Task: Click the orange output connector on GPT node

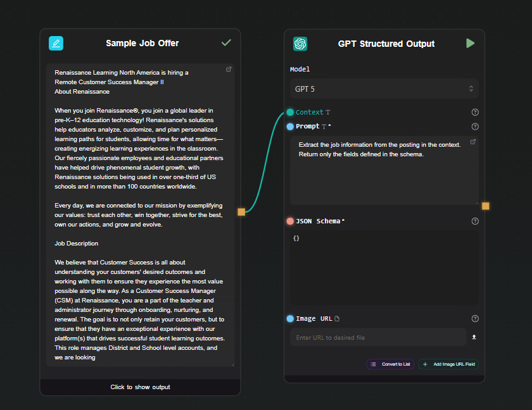Action: (x=486, y=206)
